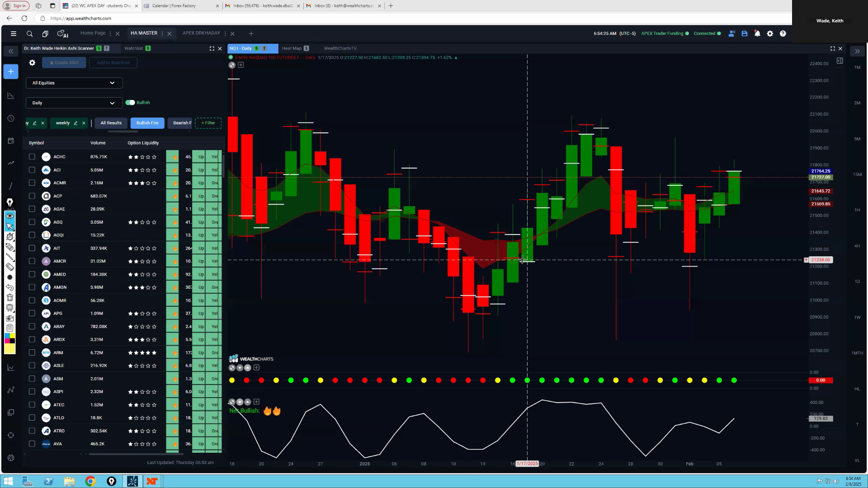Click the globe icon at sidebar bottom

[x=11, y=458]
